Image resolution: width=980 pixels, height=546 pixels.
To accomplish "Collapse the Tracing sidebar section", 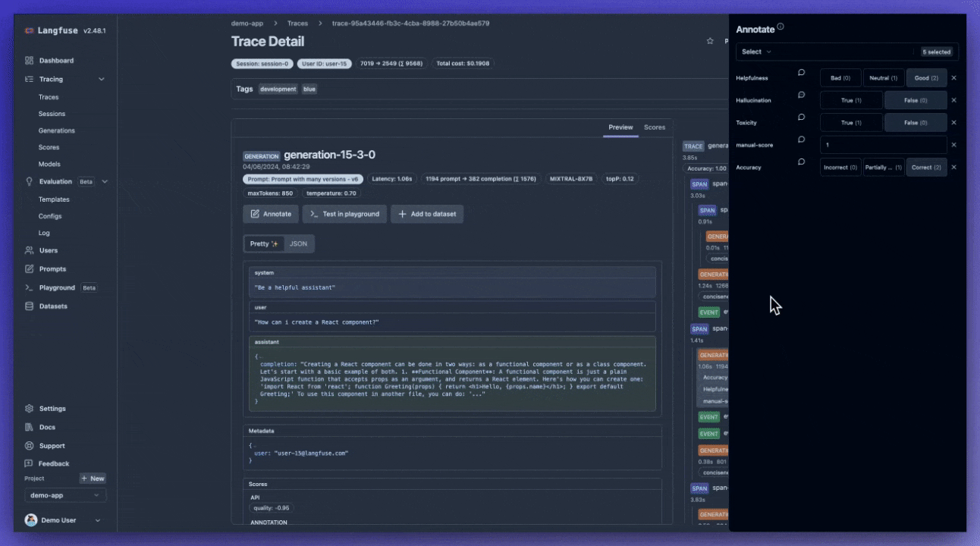I will click(102, 80).
